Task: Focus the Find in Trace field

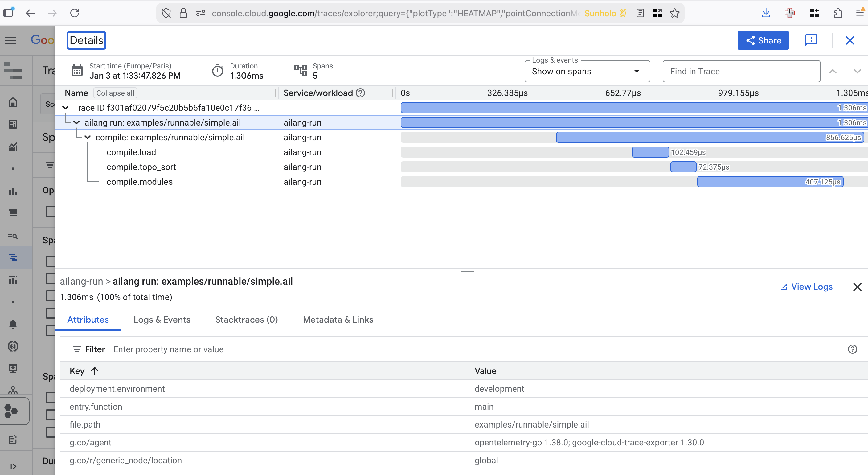Action: tap(741, 72)
